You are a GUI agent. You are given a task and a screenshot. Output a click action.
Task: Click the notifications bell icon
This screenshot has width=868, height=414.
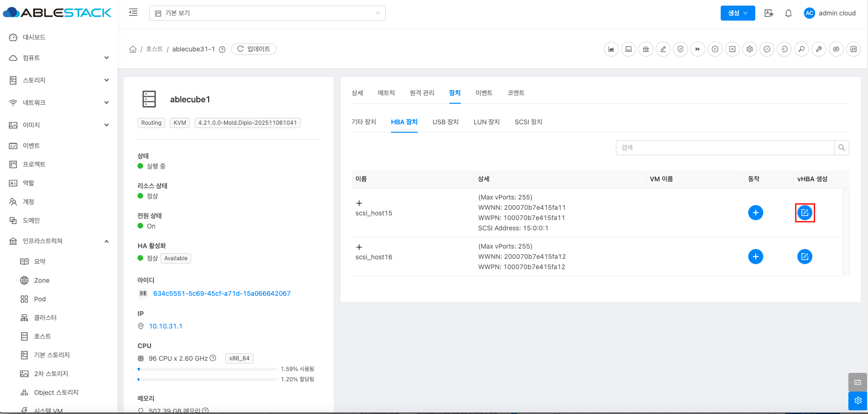788,13
